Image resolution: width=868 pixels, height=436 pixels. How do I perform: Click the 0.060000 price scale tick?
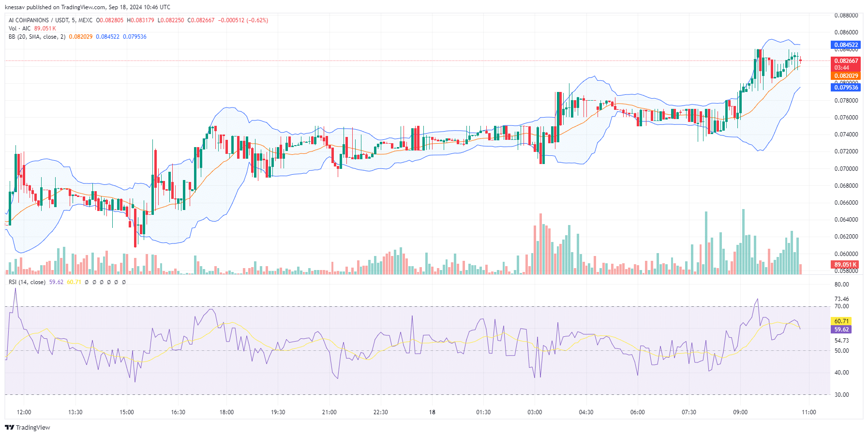click(x=846, y=254)
